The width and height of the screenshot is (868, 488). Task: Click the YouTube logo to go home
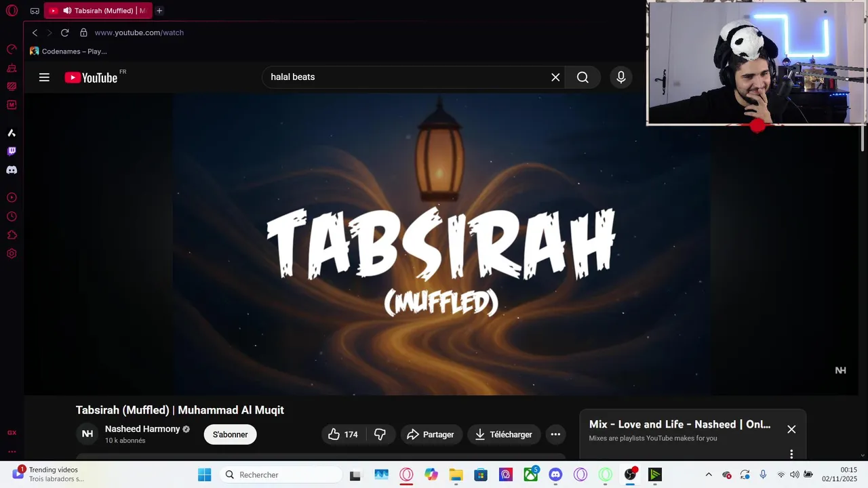pos(91,77)
